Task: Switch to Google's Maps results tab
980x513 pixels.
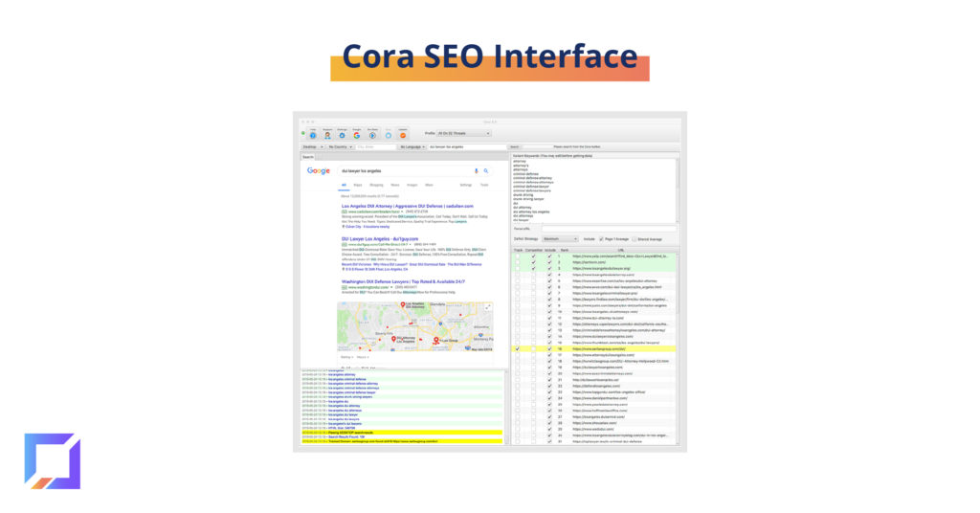Action: 358,185
